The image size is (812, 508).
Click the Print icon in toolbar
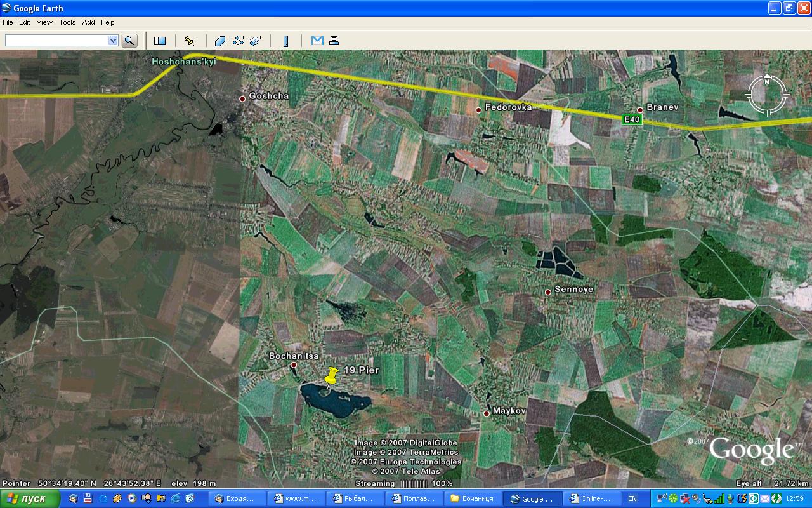(x=334, y=41)
